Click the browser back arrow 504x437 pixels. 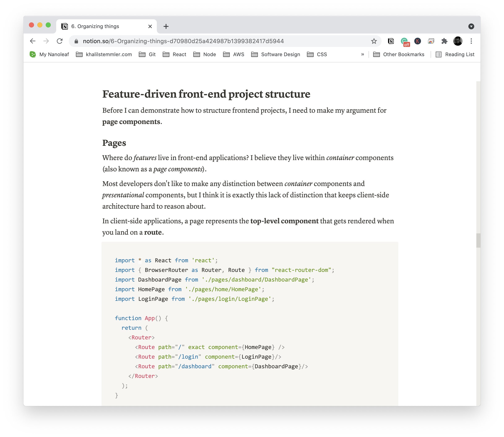tap(33, 41)
